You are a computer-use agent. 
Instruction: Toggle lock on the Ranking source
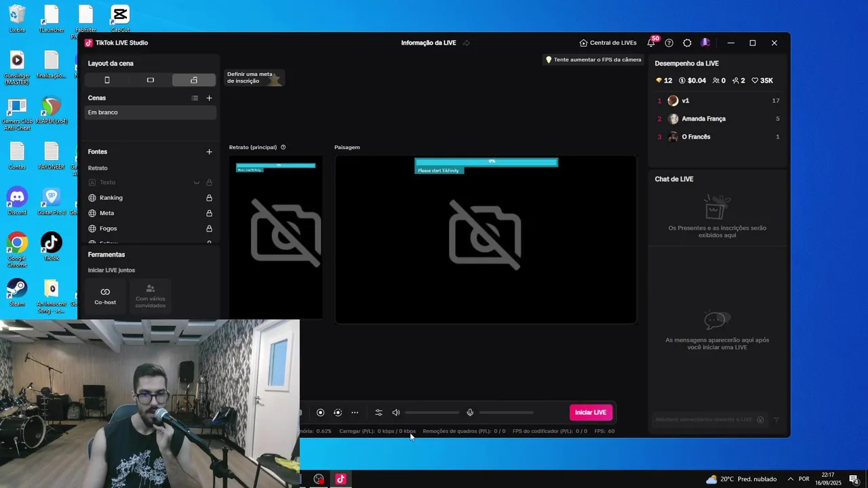pos(209,198)
